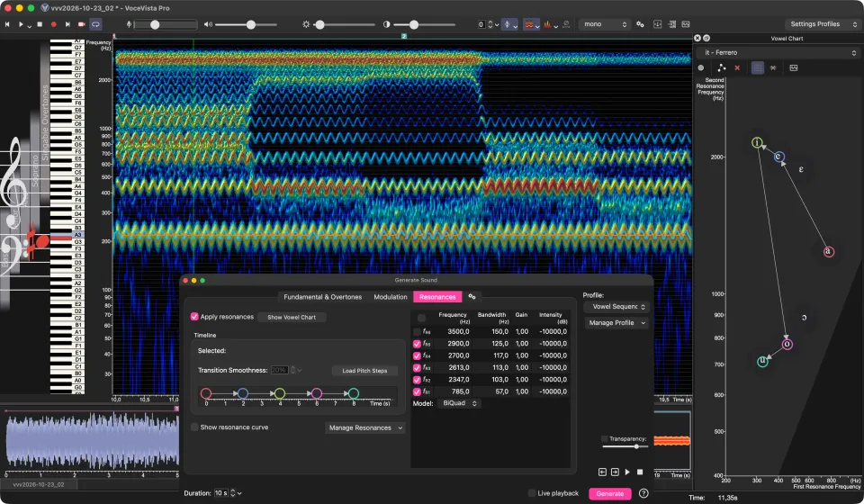This screenshot has height=504, width=864.
Task: Stop the generated sound preview
Action: click(640, 472)
